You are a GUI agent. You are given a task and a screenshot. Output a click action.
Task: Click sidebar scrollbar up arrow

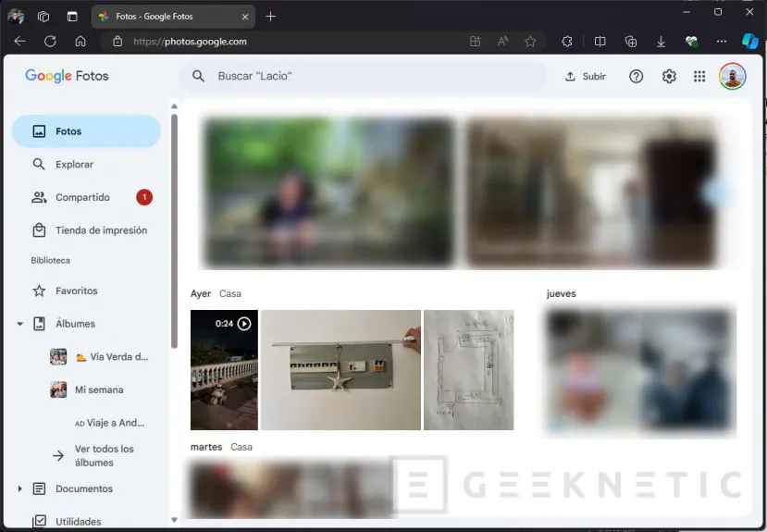coord(174,106)
